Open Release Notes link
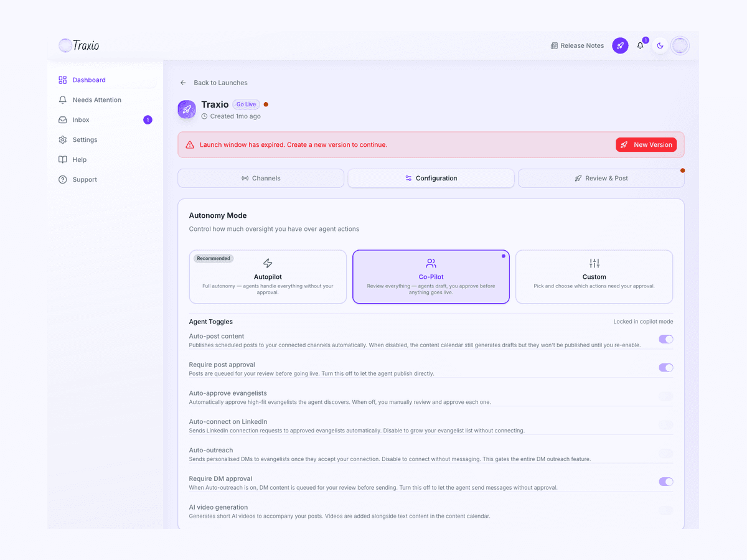 point(577,45)
